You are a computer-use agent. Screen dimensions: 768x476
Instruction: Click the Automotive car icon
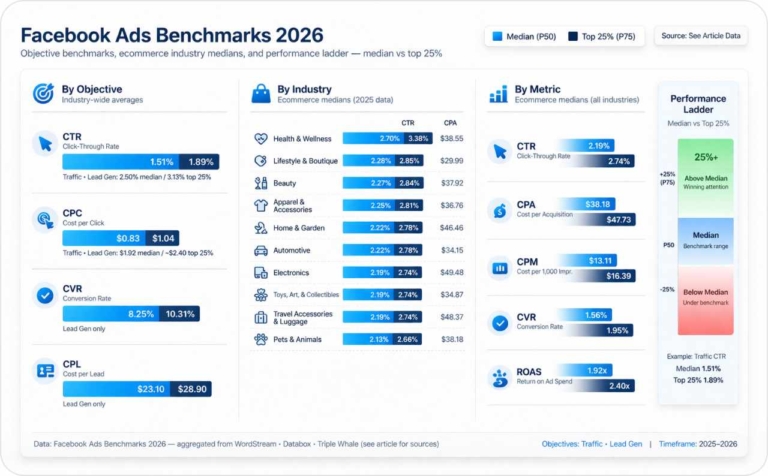(261, 250)
